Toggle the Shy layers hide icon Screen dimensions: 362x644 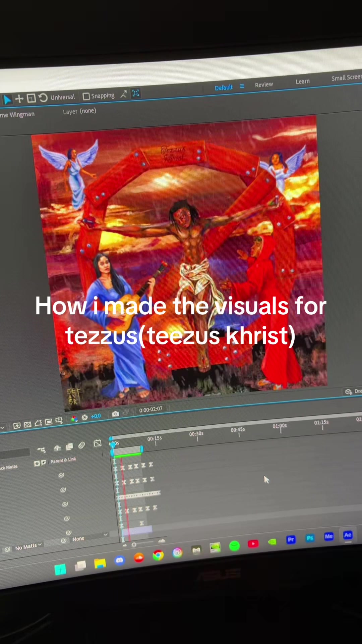(x=57, y=448)
